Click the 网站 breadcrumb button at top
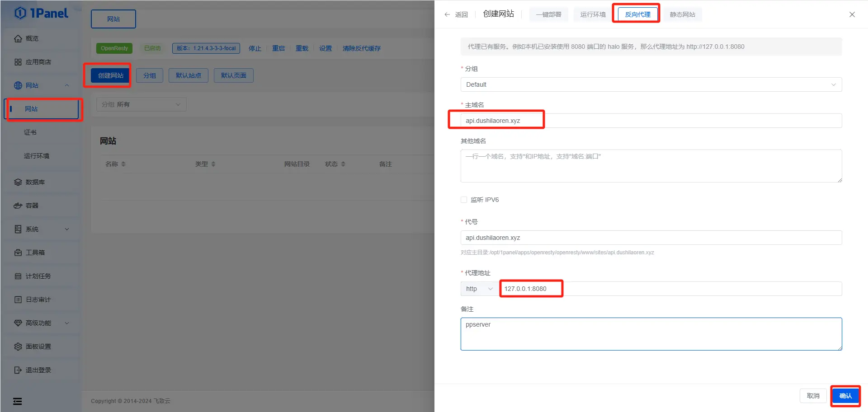The height and width of the screenshot is (412, 868). tap(113, 19)
